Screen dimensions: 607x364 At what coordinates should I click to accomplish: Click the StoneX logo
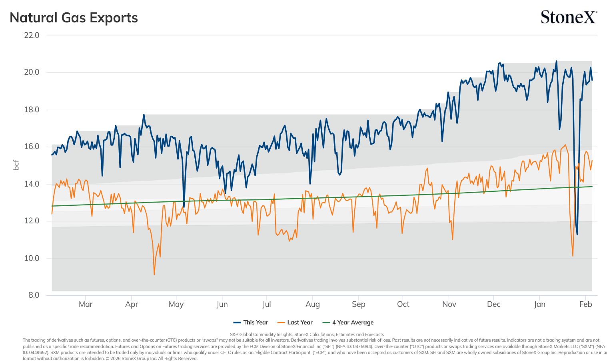tap(569, 17)
